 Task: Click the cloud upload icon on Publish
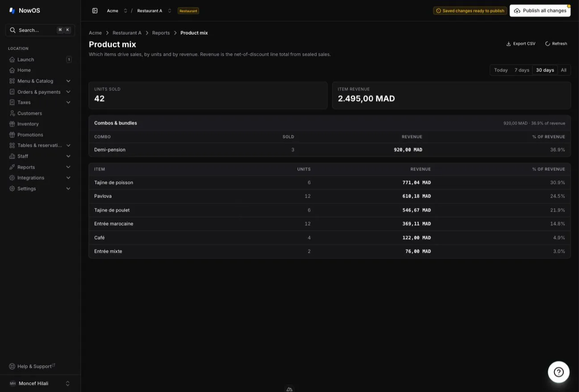click(x=517, y=11)
